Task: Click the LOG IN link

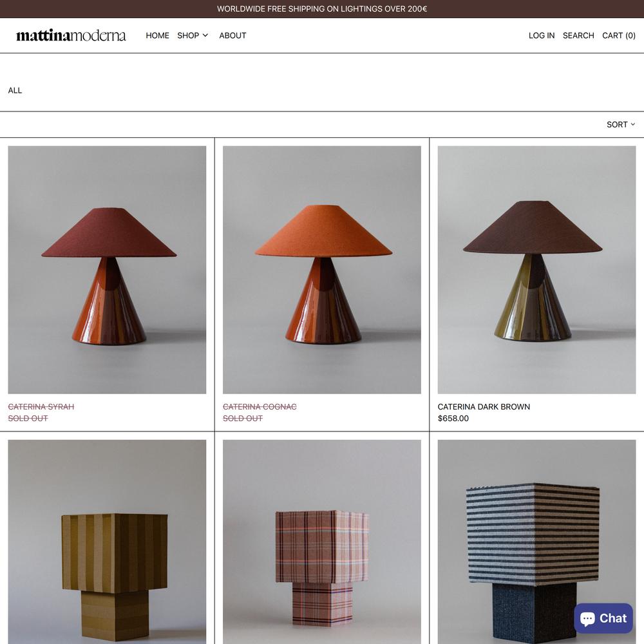Action: tap(542, 35)
